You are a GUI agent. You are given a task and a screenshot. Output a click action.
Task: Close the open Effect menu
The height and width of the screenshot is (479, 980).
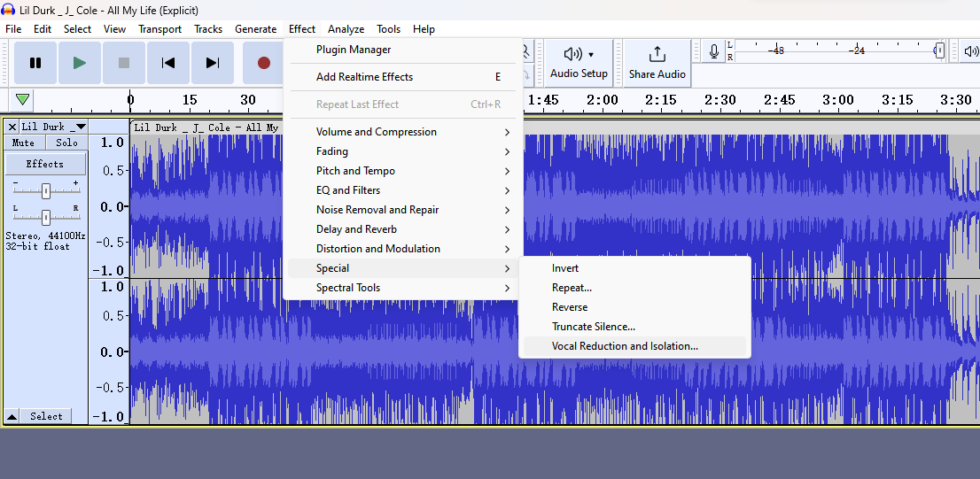[302, 29]
